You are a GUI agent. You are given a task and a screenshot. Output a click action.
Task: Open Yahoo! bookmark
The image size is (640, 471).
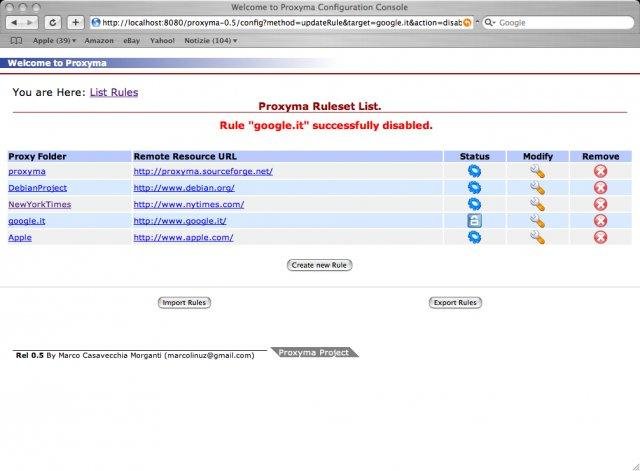click(162, 40)
